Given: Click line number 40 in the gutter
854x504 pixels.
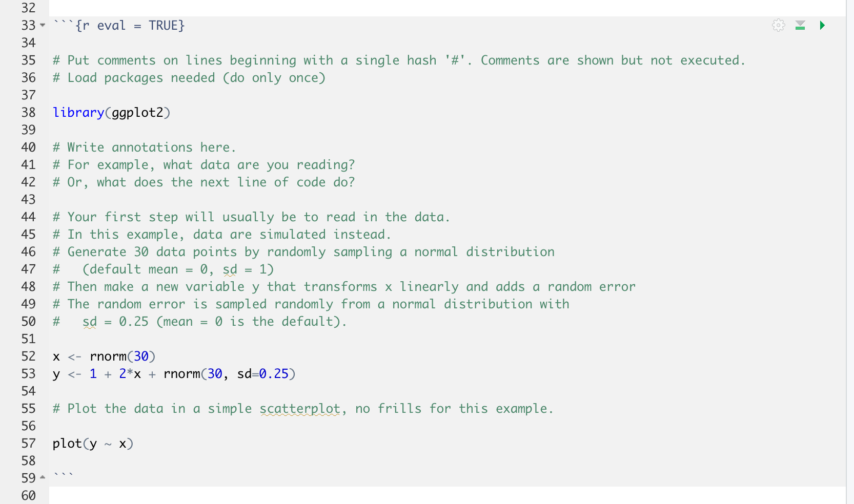Looking at the screenshot, I should (29, 147).
